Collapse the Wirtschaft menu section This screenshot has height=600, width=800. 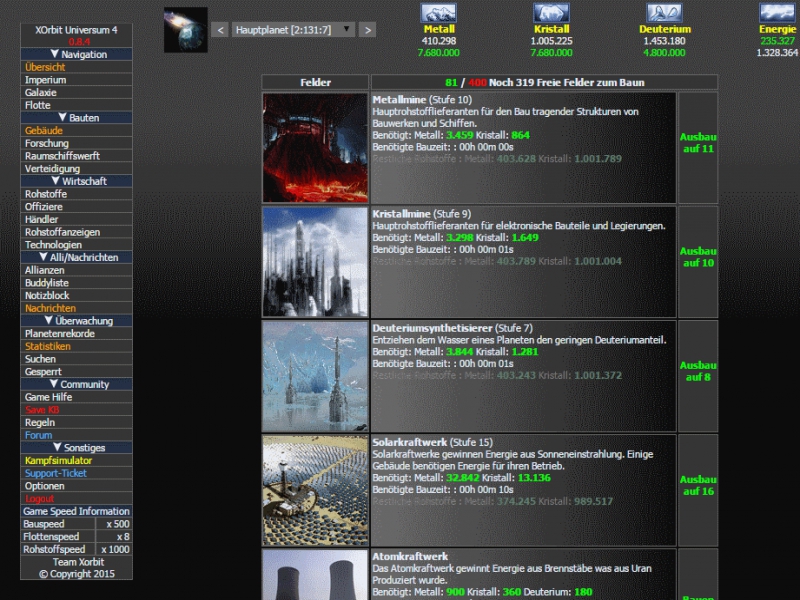[x=77, y=181]
